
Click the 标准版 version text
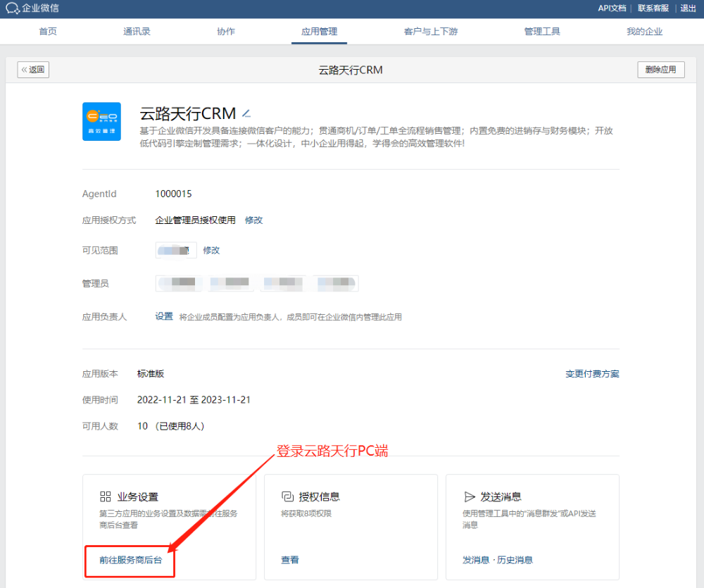tap(151, 374)
